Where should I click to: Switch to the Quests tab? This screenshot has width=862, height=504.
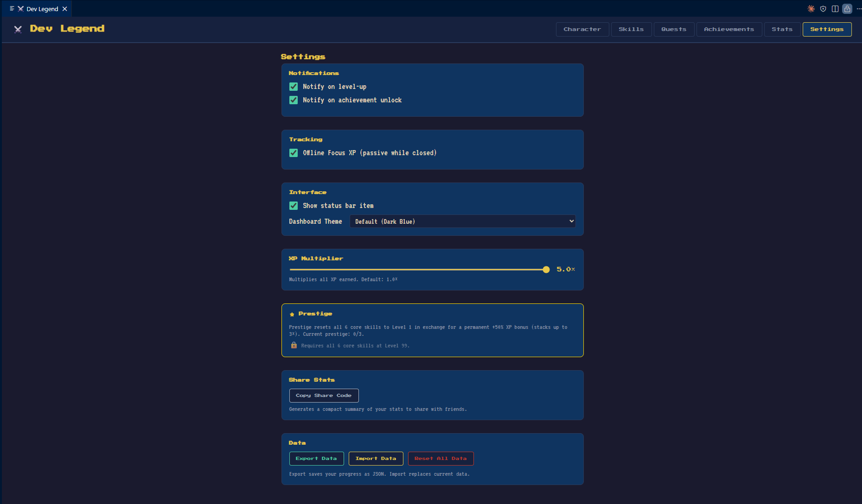point(674,29)
